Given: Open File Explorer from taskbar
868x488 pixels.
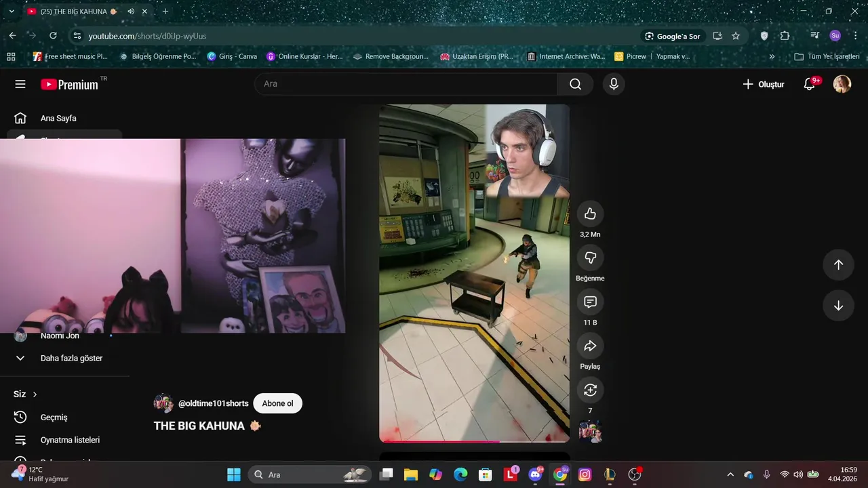Looking at the screenshot, I should pyautogui.click(x=411, y=474).
